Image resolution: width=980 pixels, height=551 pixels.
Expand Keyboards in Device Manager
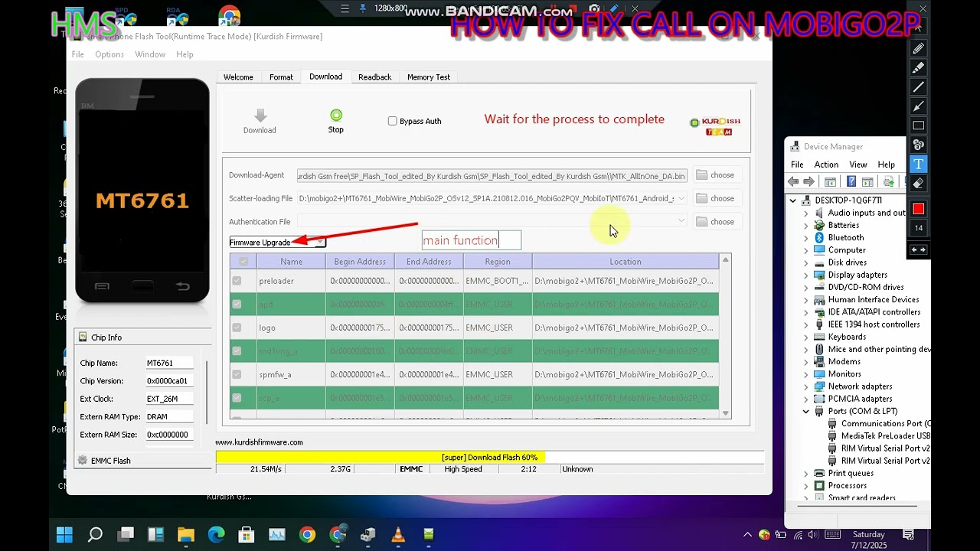805,337
